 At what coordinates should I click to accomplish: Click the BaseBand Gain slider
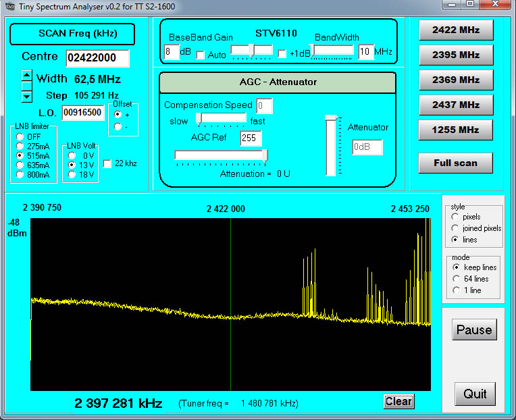pos(252,51)
